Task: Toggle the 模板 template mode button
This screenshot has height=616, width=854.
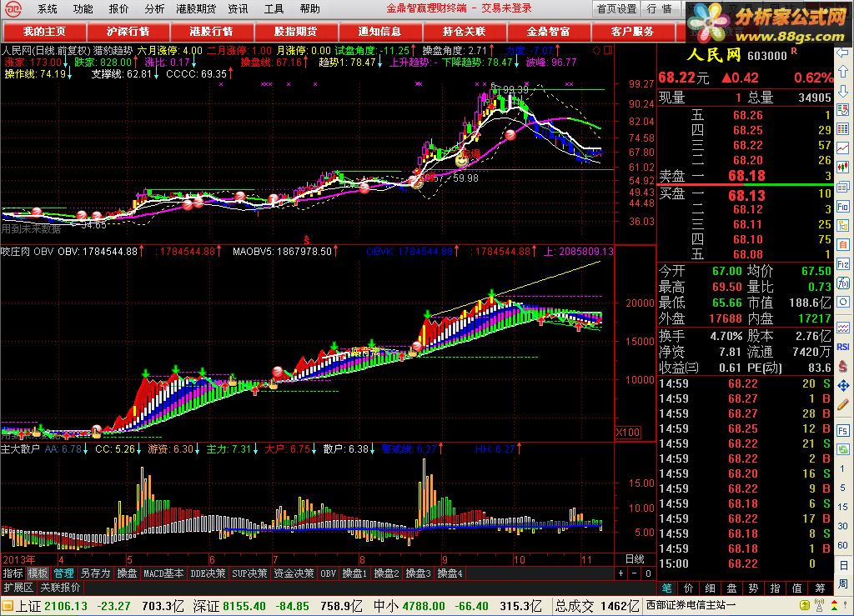Action: [38, 573]
